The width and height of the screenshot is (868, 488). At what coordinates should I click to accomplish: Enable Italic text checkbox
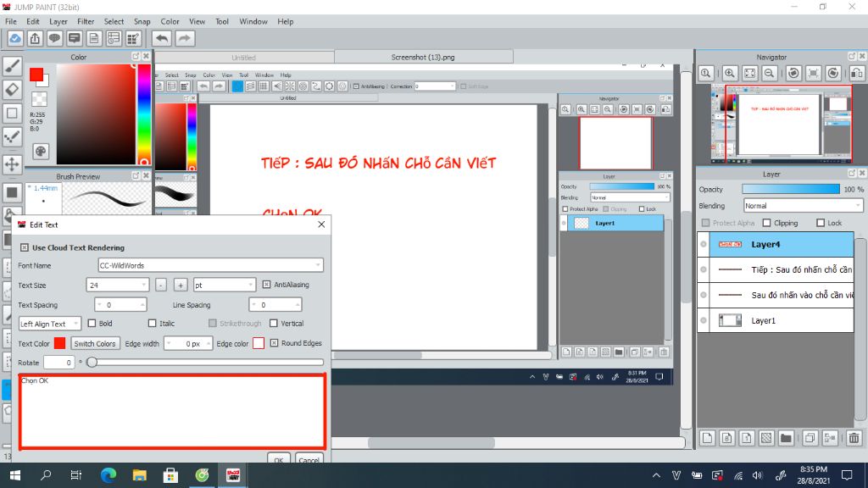(153, 323)
